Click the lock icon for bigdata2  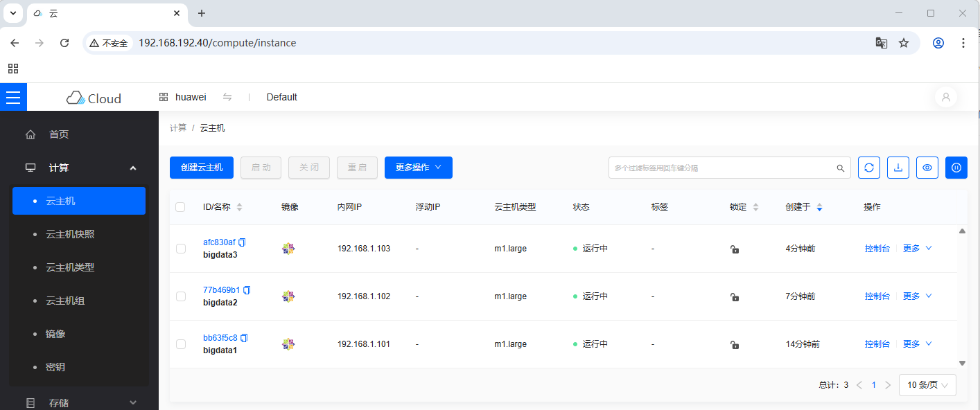[x=735, y=297]
